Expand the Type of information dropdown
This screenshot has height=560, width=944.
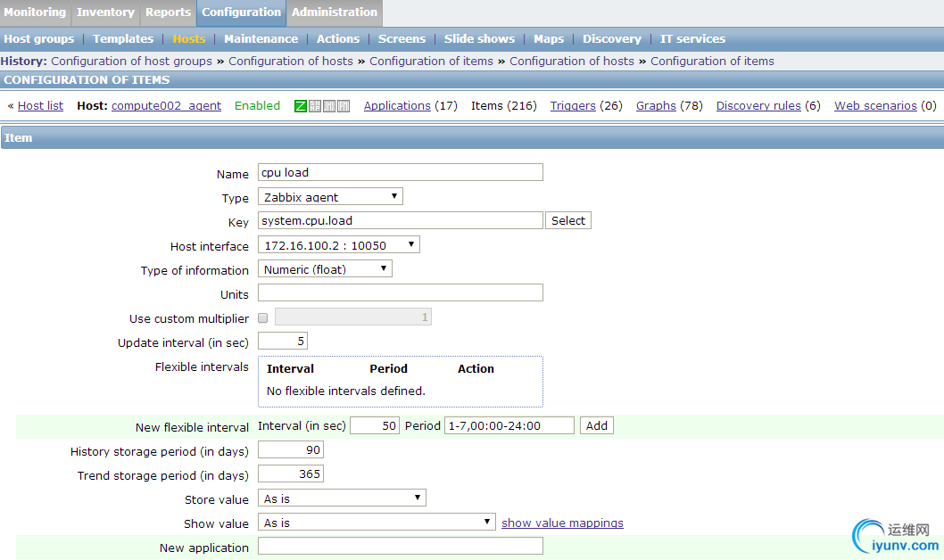(325, 269)
